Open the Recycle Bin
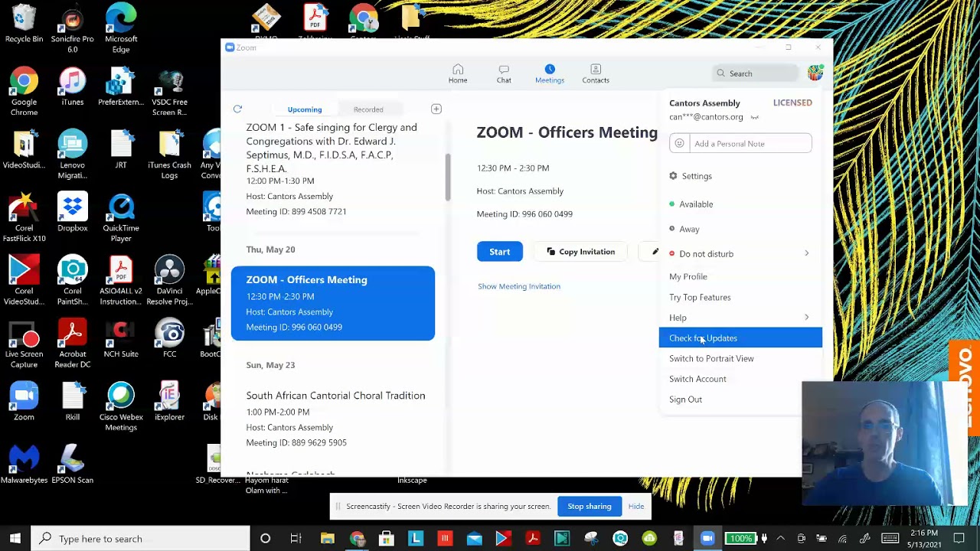 coord(24,24)
